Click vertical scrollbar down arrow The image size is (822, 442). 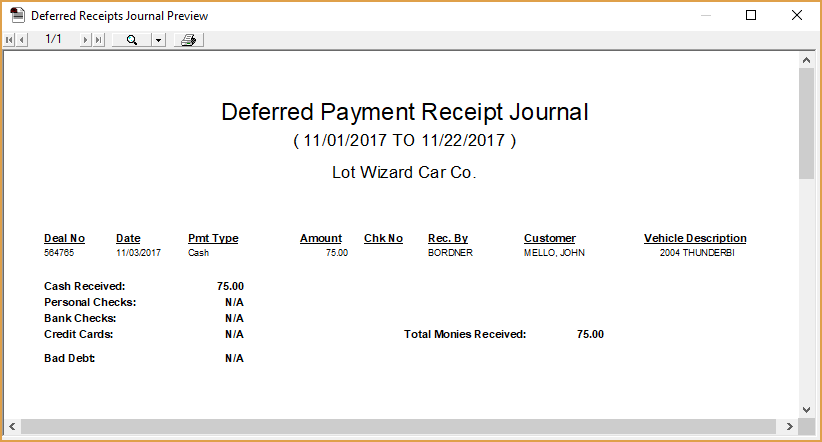tap(806, 410)
